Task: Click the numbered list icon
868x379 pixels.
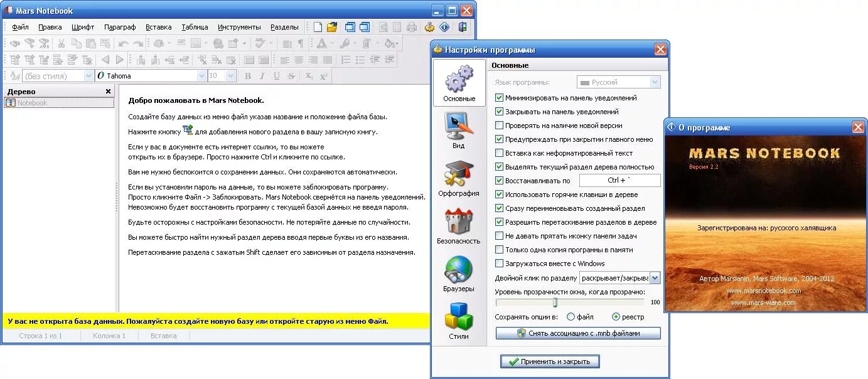Action: pyautogui.click(x=345, y=60)
